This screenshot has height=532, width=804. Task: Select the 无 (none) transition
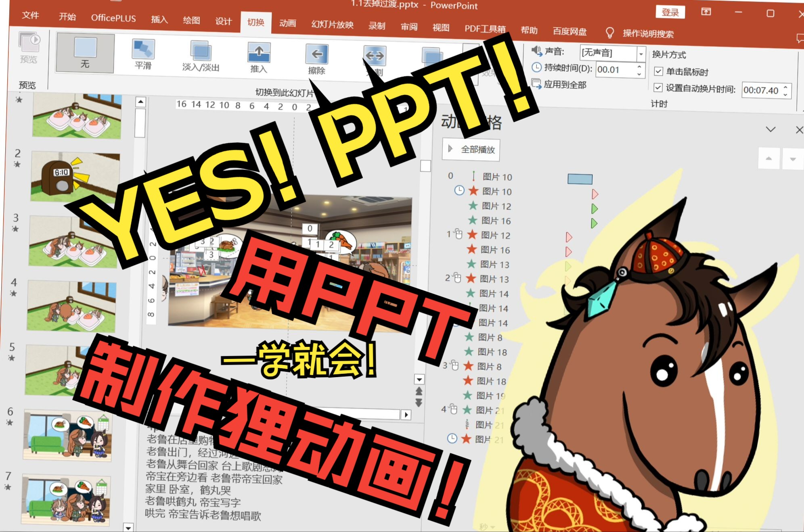(x=85, y=53)
